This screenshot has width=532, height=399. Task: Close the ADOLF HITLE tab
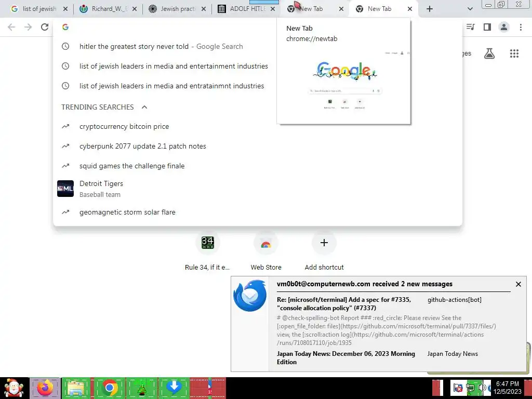[273, 9]
